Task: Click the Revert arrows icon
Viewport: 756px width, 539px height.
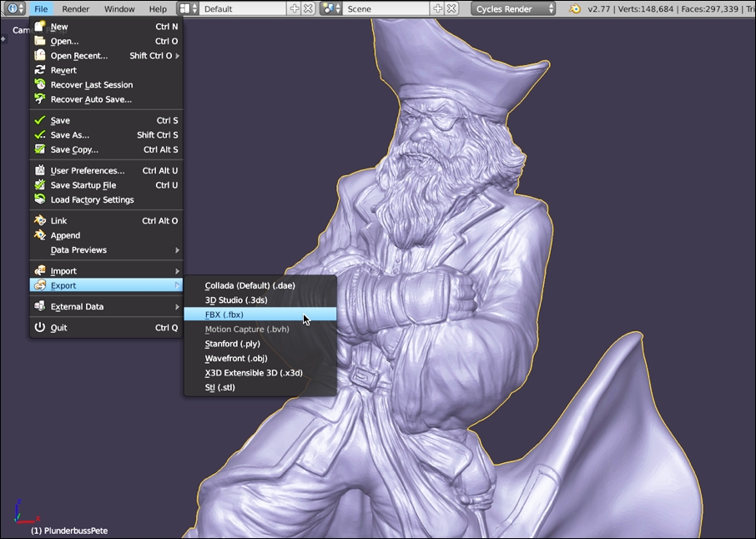Action: coord(40,70)
